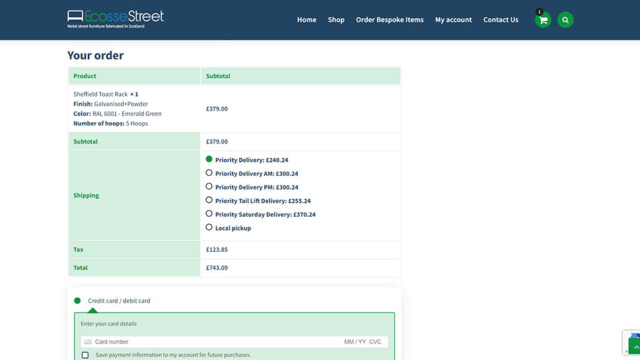
Task: Click the EcosseStreet logo
Action: coord(116,19)
